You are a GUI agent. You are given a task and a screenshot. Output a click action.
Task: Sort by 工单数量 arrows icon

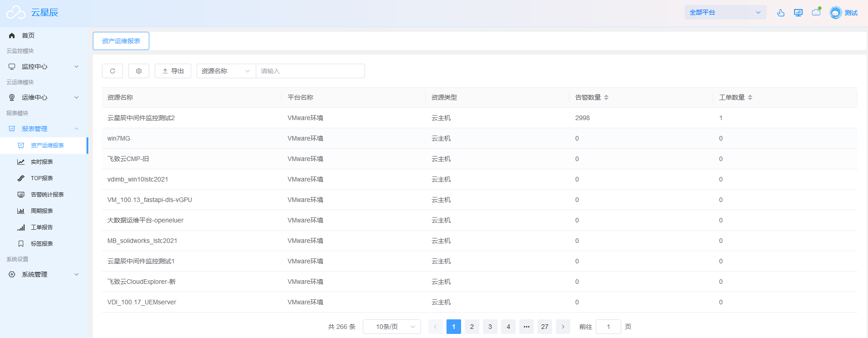pos(750,97)
